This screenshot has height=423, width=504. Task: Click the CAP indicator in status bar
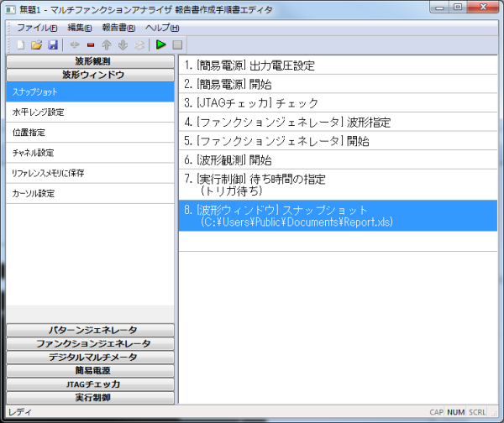436,412
